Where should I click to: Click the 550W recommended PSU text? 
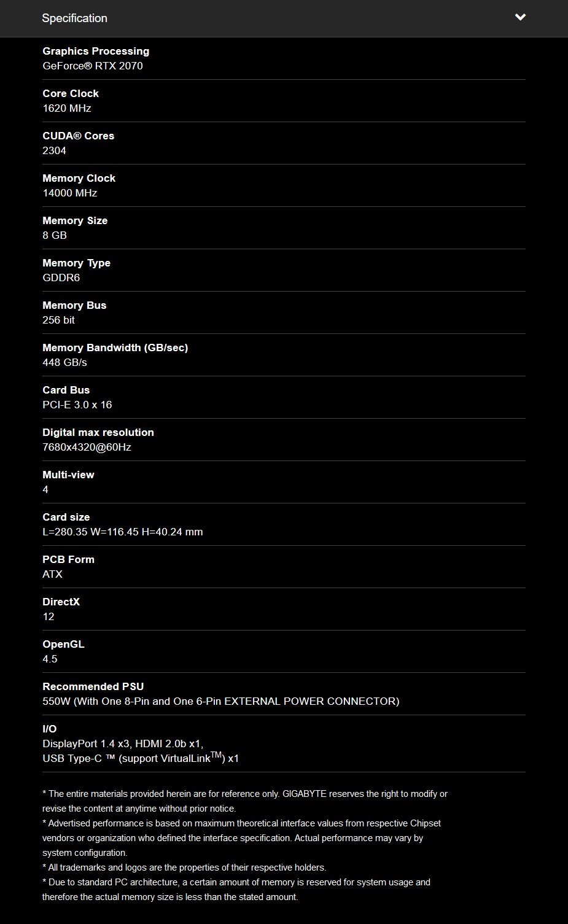click(220, 701)
